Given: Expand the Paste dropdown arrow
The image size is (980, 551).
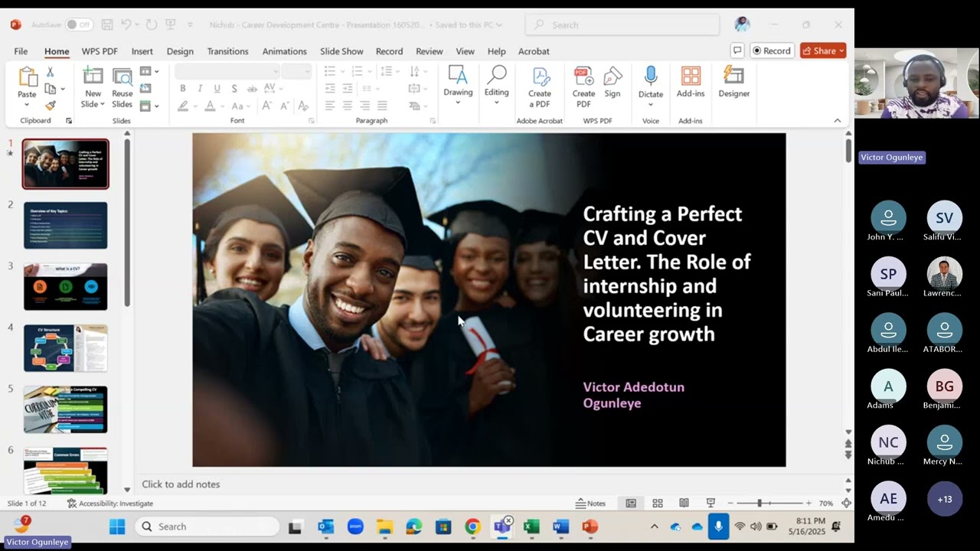Looking at the screenshot, I should click(x=27, y=105).
